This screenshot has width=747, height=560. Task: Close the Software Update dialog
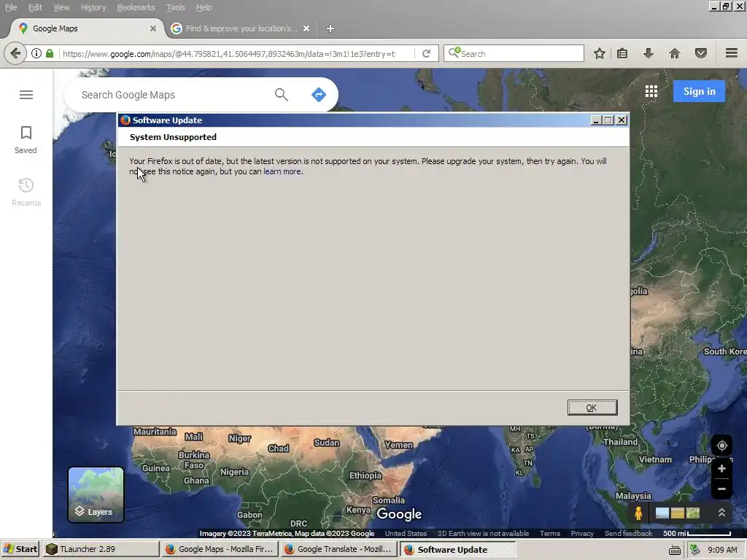click(622, 120)
